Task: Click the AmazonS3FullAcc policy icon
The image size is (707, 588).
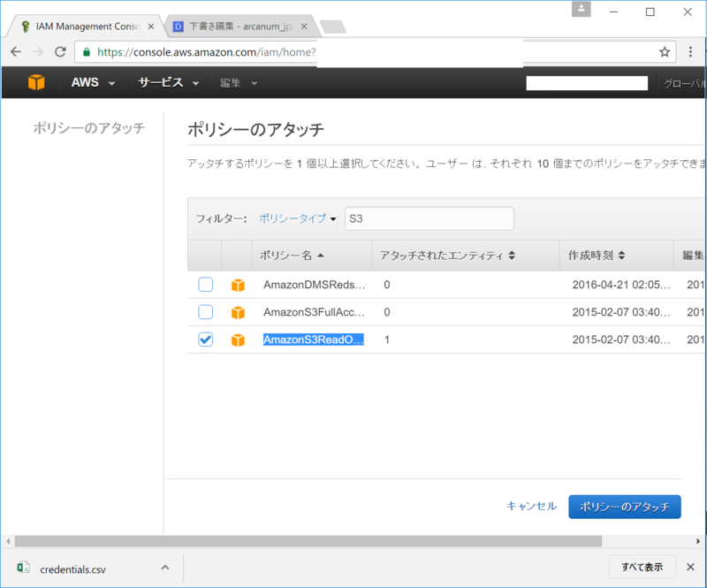Action: pyautogui.click(x=238, y=312)
